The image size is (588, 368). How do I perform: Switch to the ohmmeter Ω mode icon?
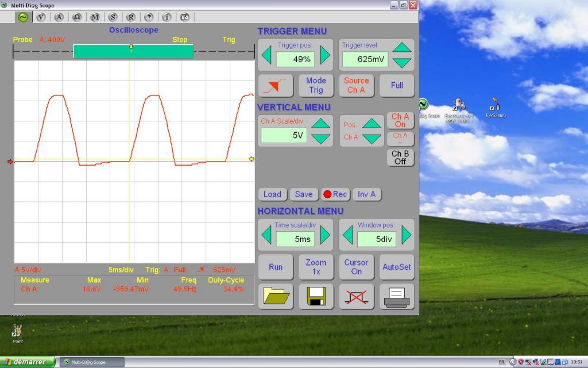77,17
